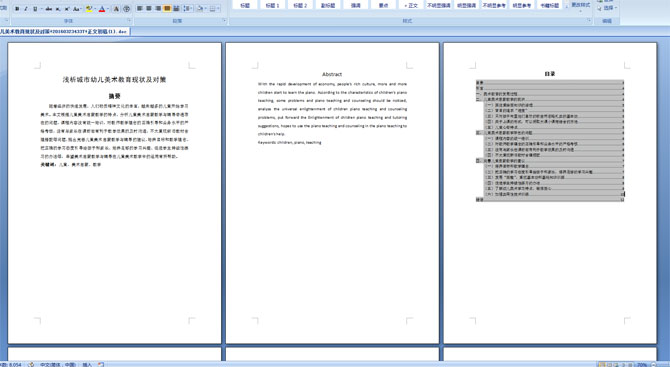The height and width of the screenshot is (367, 670).
Task: Select the open document tab
Action: (65, 31)
